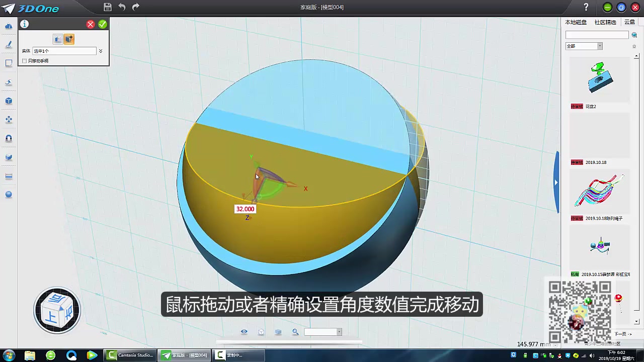Image resolution: width=644 pixels, height=362 pixels.
Task: Click the 2019.10.18 model label
Action: (x=596, y=162)
